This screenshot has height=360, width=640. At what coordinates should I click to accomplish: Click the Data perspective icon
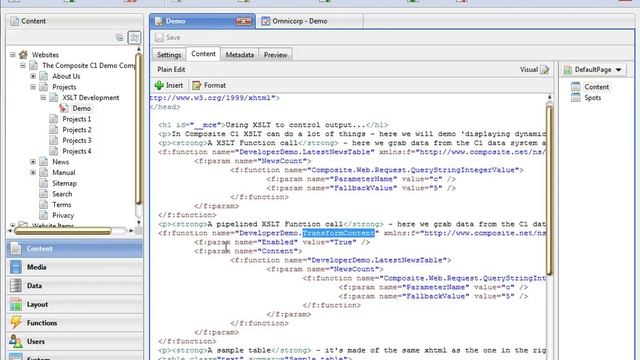tap(16, 286)
